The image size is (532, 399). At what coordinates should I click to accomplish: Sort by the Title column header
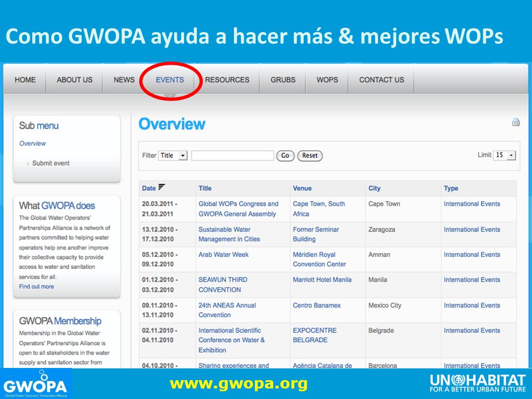pos(205,188)
